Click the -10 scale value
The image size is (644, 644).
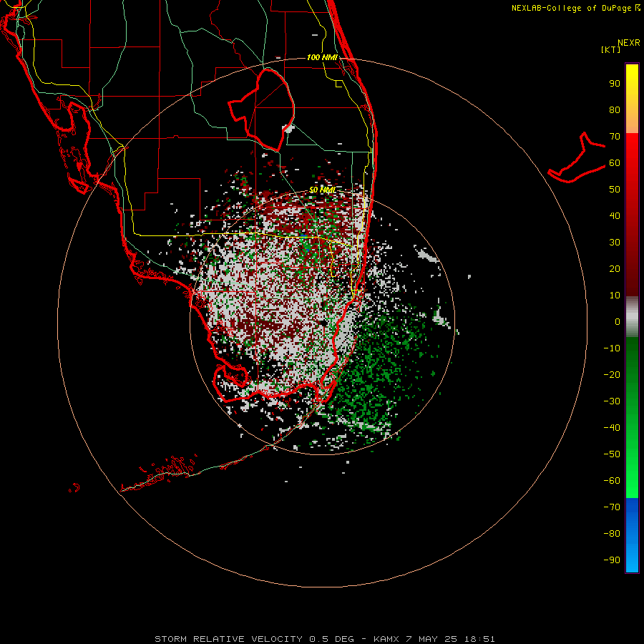[612, 348]
